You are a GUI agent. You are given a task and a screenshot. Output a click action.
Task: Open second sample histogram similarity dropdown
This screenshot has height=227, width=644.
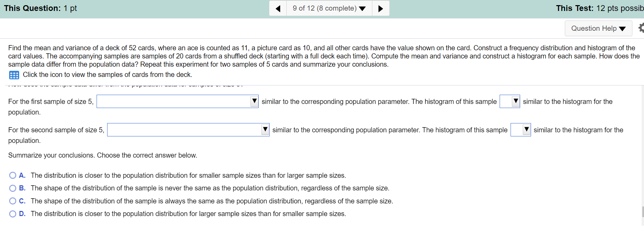(x=520, y=130)
